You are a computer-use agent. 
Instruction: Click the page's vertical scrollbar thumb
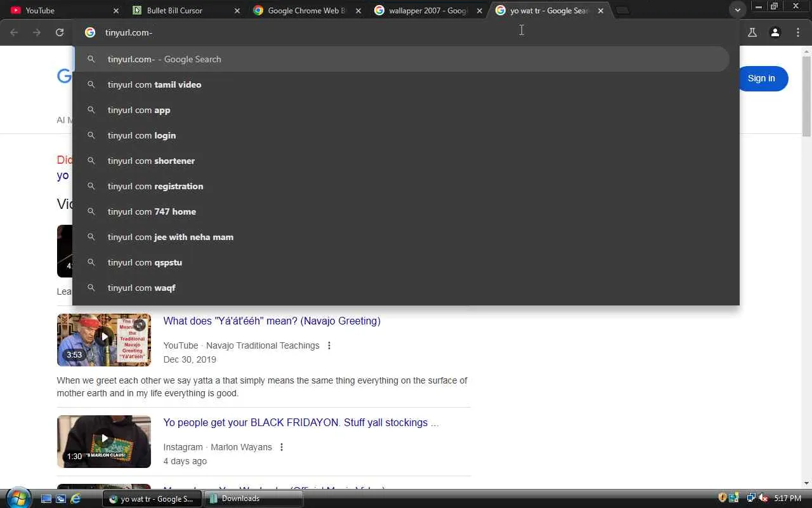pos(807,95)
